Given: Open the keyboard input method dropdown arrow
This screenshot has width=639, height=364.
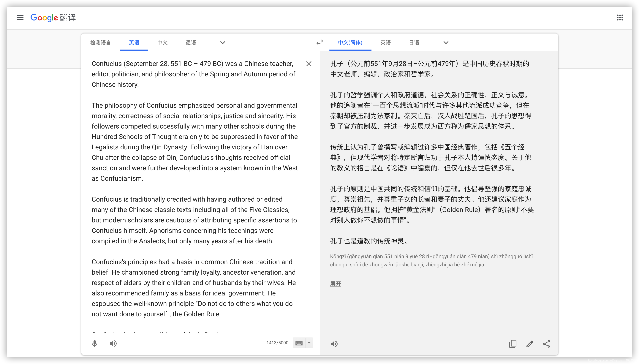Looking at the screenshot, I should tap(309, 343).
